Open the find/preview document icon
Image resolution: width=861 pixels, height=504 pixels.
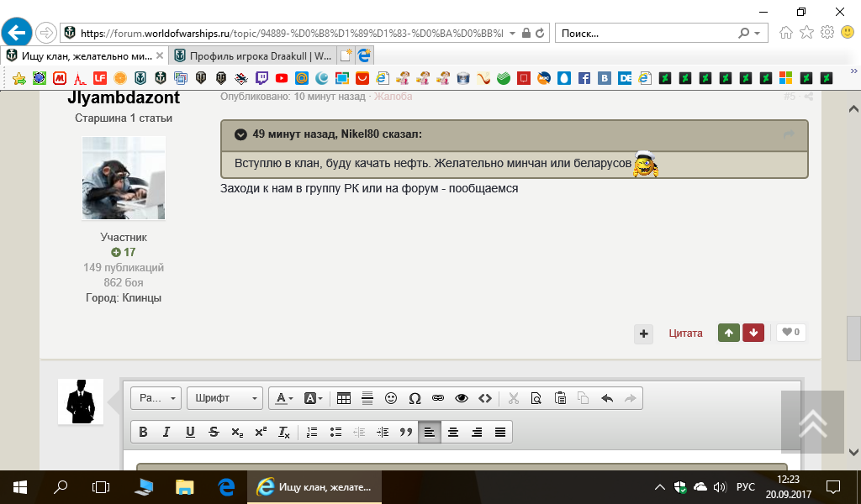(536, 398)
